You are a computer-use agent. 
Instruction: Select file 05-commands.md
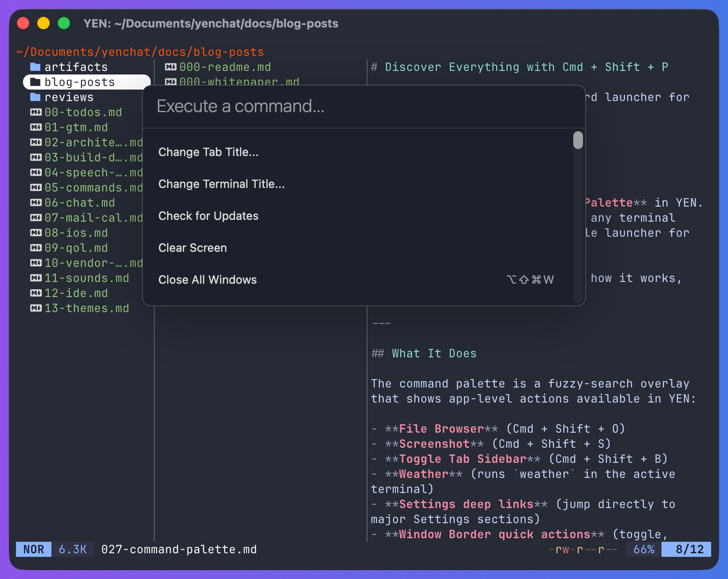[94, 188]
